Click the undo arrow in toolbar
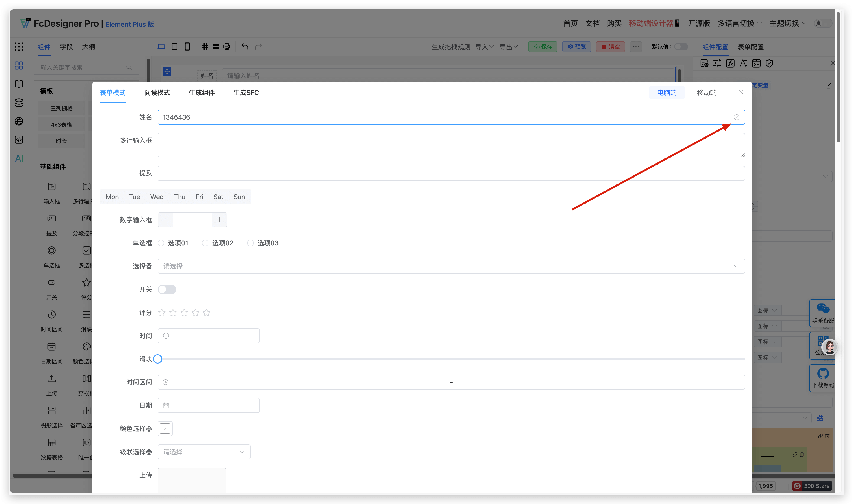 click(244, 47)
